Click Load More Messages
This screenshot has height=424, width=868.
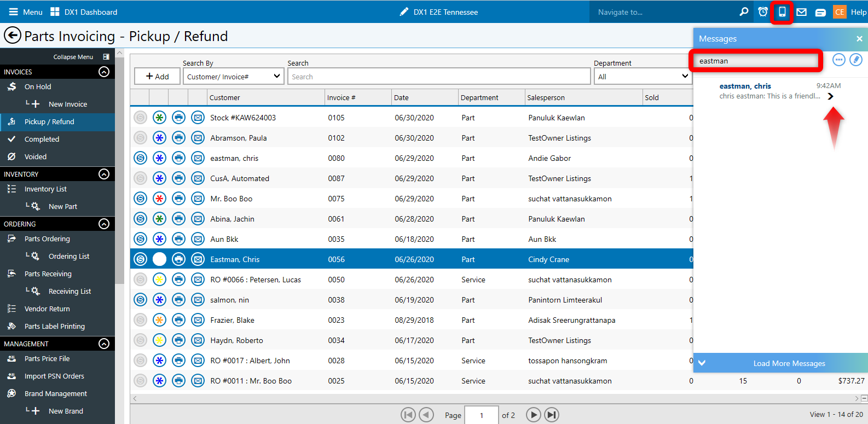click(x=789, y=363)
